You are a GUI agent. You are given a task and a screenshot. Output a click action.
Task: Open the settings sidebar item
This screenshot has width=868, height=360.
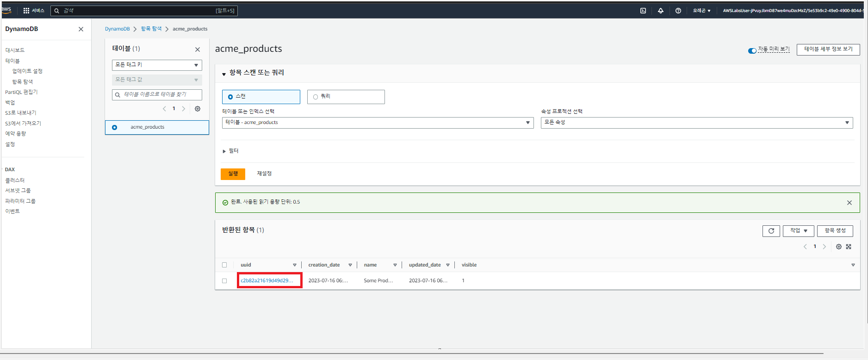click(10, 144)
